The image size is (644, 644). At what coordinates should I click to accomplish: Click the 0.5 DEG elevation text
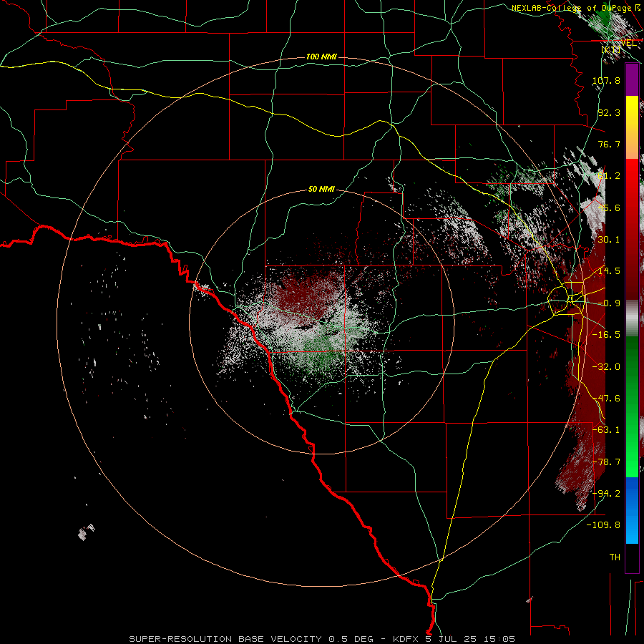tap(351, 639)
